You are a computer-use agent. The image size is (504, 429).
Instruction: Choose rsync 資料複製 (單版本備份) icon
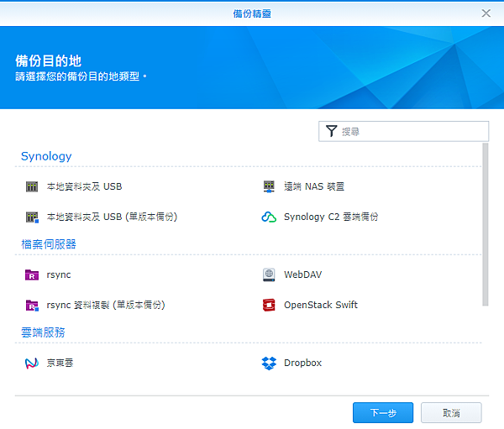pyautogui.click(x=32, y=305)
